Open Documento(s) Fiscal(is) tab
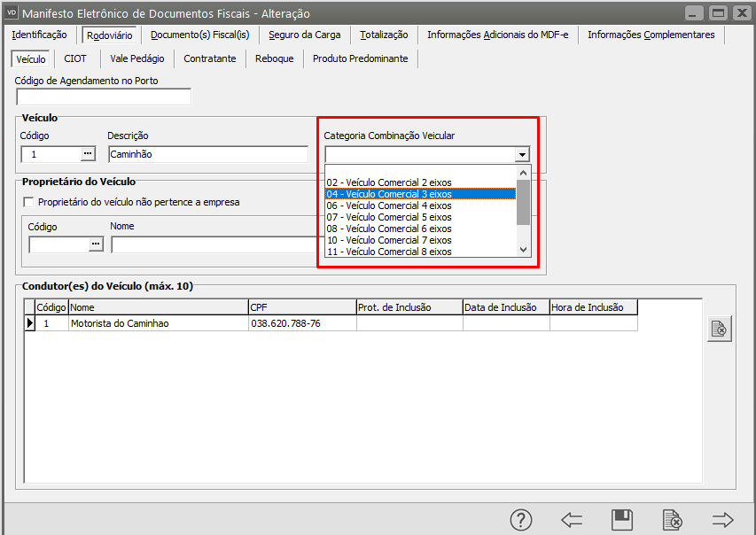The width and height of the screenshot is (756, 535). click(200, 35)
